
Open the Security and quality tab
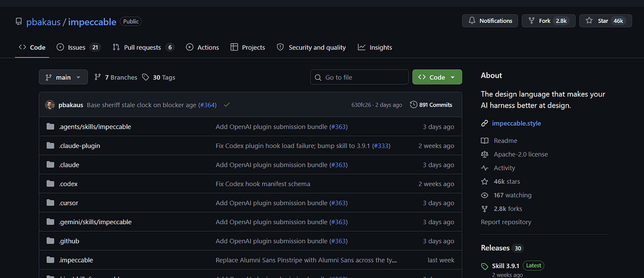(x=311, y=47)
